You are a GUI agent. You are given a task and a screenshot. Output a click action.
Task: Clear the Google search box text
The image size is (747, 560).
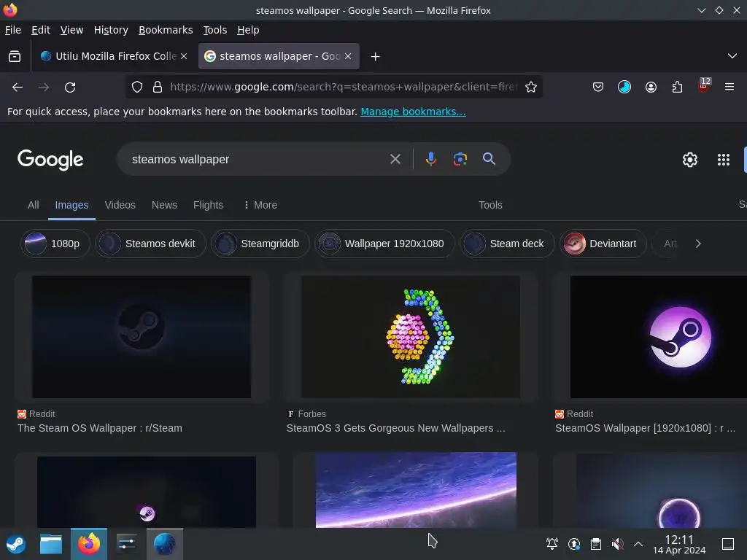(395, 159)
